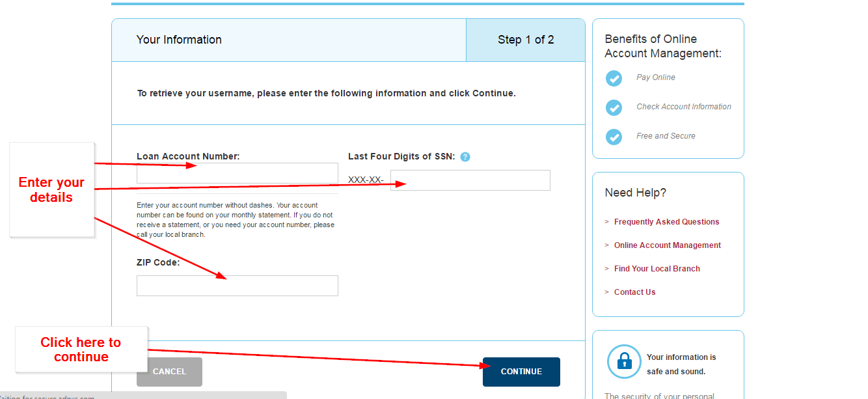868x399 pixels.
Task: Click the Check Account Information checkmark icon
Action: (x=614, y=107)
